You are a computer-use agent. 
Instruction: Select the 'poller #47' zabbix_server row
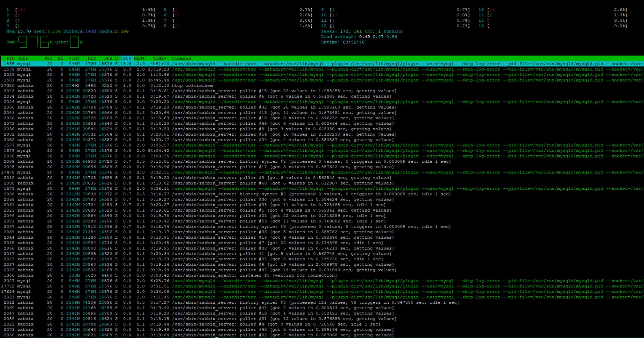322,270
